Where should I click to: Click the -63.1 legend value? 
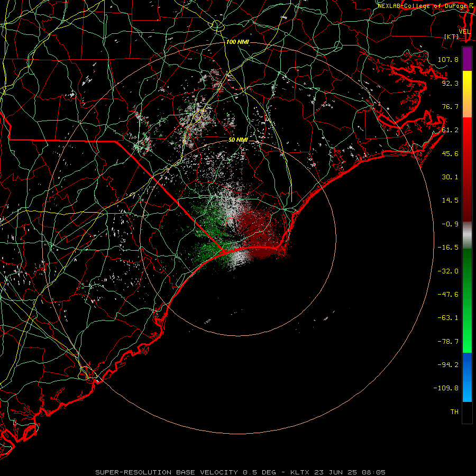[x=448, y=318]
